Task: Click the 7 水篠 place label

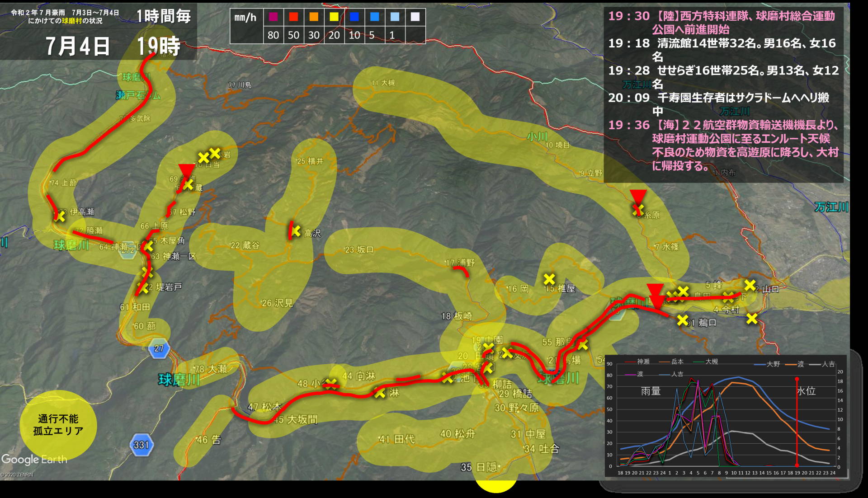Action: tap(666, 247)
